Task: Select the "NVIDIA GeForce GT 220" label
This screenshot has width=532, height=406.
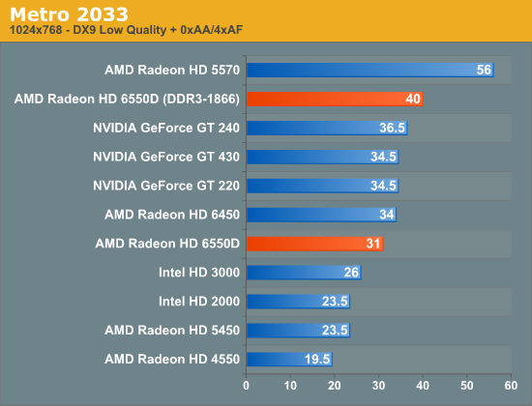Action: 166,186
